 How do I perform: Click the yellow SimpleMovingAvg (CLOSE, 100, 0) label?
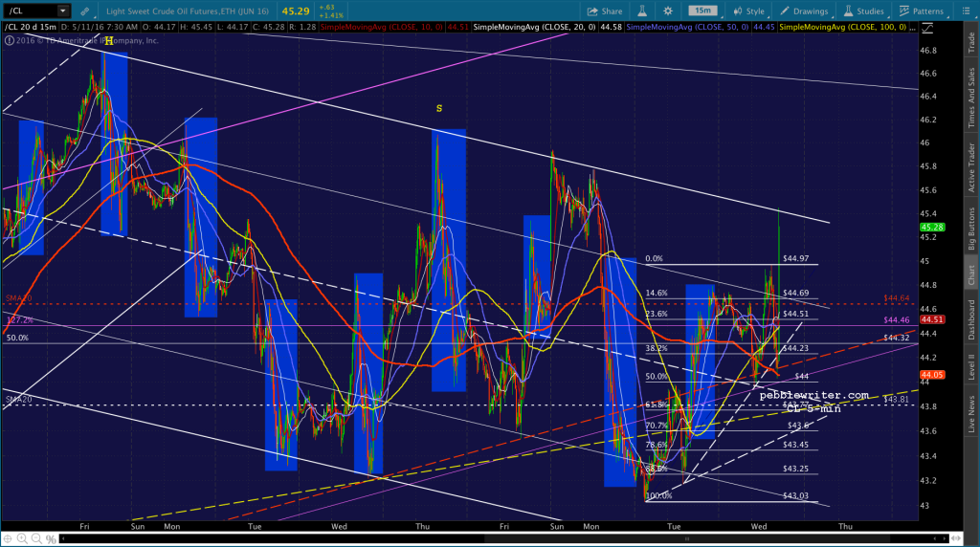843,28
